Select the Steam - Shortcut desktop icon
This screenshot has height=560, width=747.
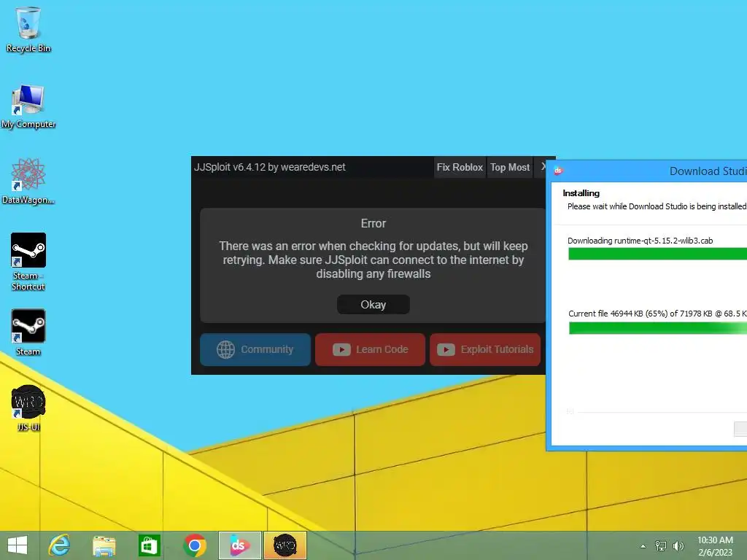coord(28,262)
